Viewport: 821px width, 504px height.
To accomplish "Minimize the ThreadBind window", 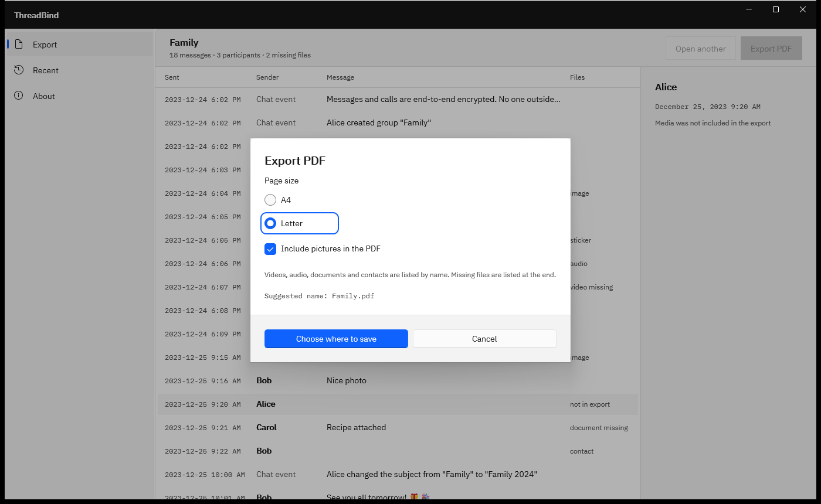I will [749, 9].
